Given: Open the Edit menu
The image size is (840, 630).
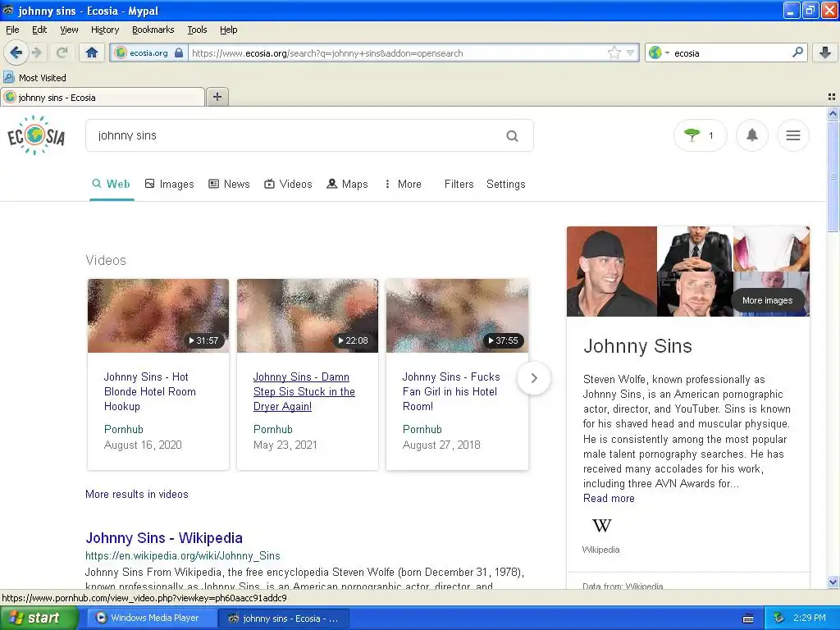Looking at the screenshot, I should click(39, 30).
